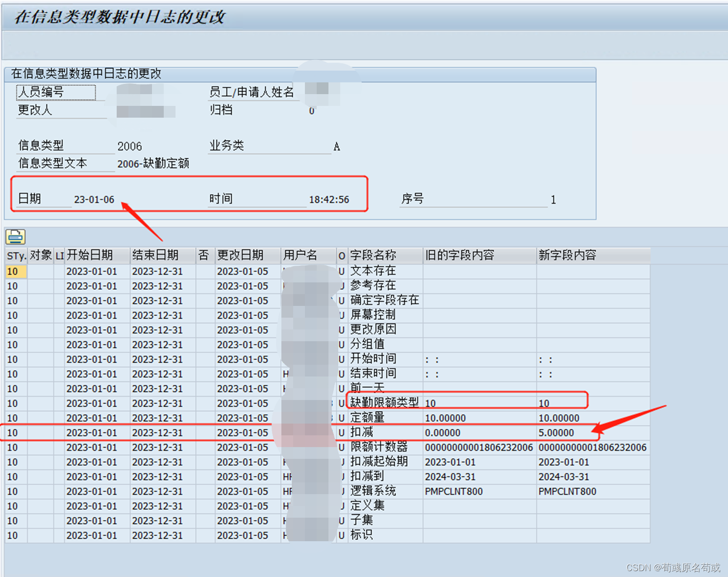
Task: Click the 更改人 field label
Action: point(35,110)
